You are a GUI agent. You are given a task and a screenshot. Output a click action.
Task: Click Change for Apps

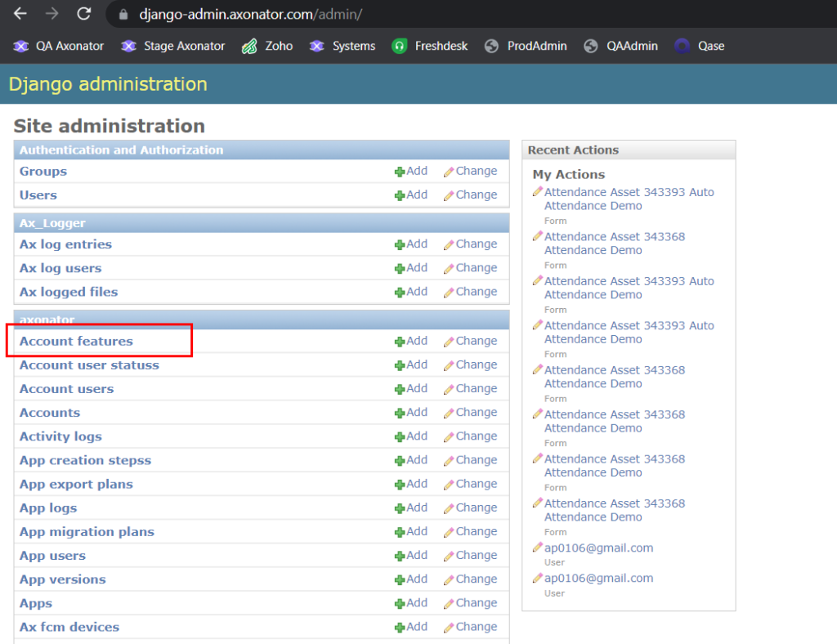(x=470, y=603)
